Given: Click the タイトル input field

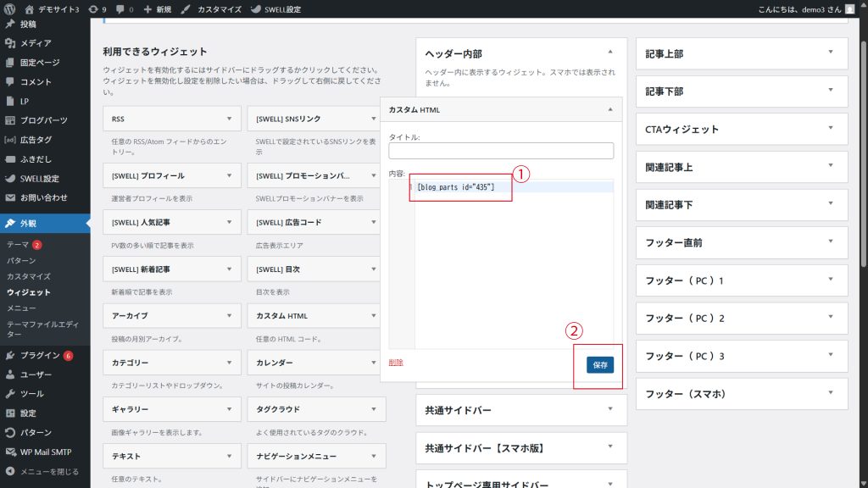Looking at the screenshot, I should (x=501, y=151).
